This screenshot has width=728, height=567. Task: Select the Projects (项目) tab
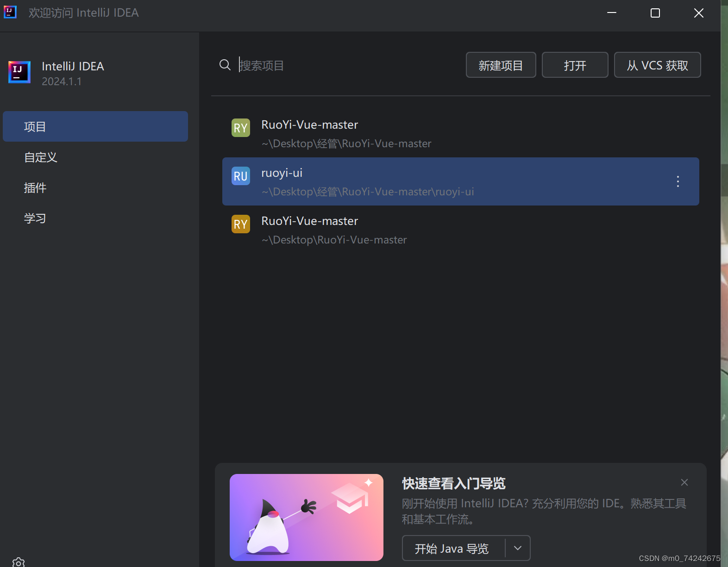pos(95,126)
